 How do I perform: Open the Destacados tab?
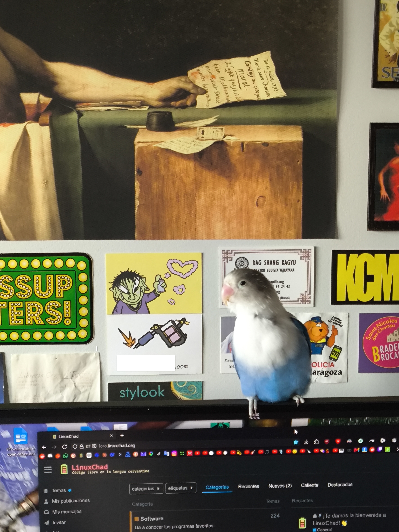tap(340, 485)
